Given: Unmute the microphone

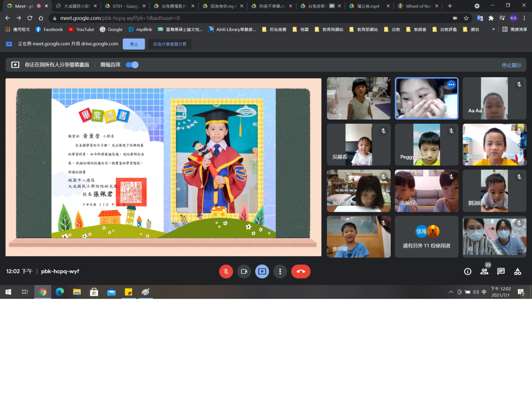Looking at the screenshot, I should 226,272.
